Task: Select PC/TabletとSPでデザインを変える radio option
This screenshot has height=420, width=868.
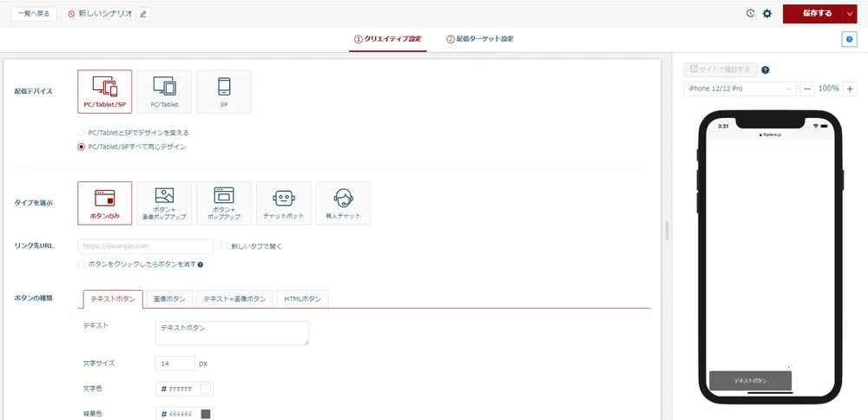Action: [x=82, y=133]
